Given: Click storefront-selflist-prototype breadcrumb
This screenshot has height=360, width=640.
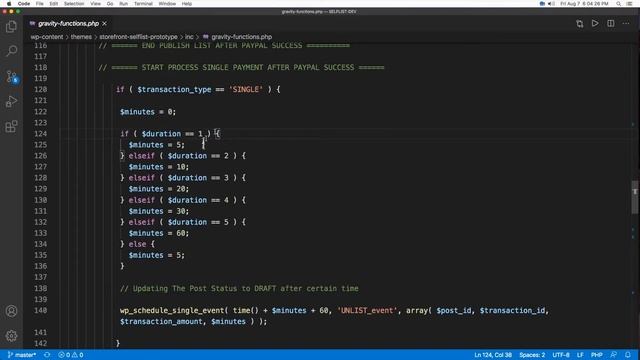Looking at the screenshot, I should coord(138,37).
